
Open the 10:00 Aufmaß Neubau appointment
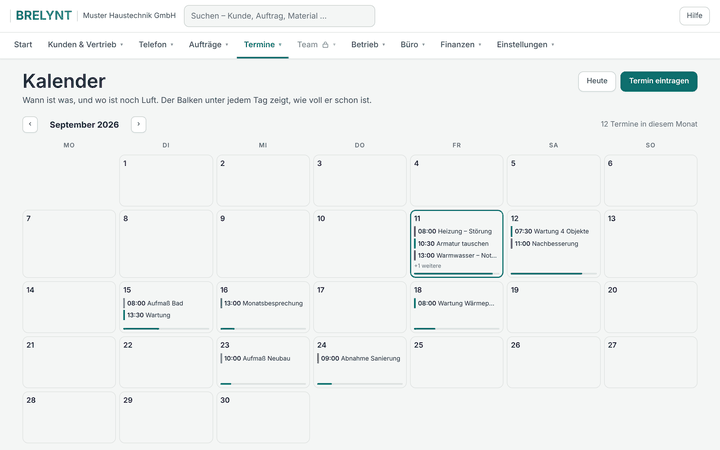point(263,358)
